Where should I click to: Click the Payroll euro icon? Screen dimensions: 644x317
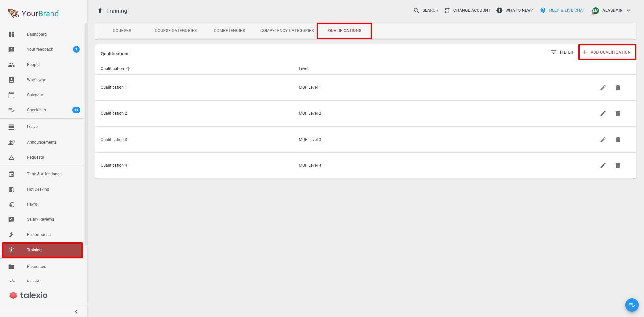tap(11, 204)
